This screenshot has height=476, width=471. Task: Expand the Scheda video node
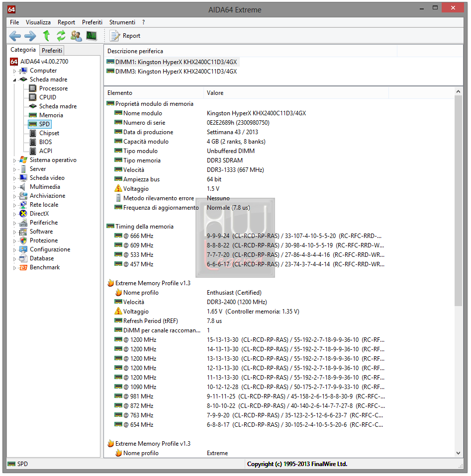(14, 178)
